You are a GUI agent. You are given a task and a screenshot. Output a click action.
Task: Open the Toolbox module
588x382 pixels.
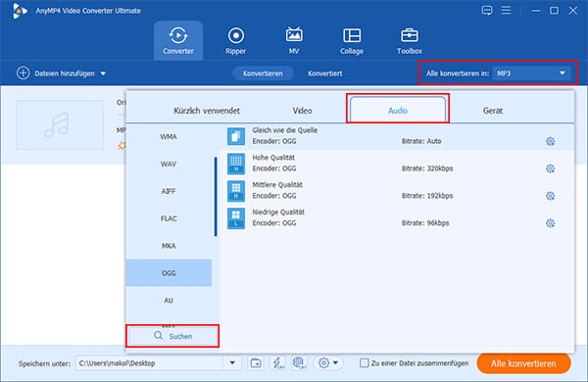point(409,41)
